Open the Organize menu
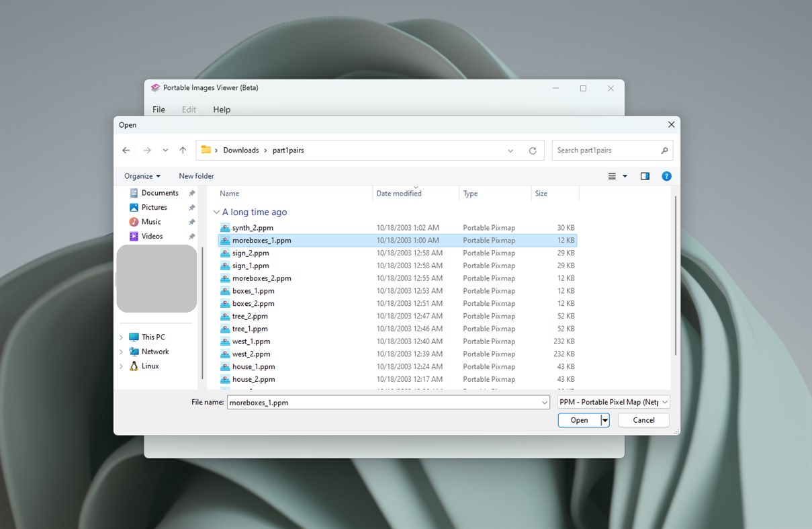The width and height of the screenshot is (812, 529). pyautogui.click(x=142, y=176)
